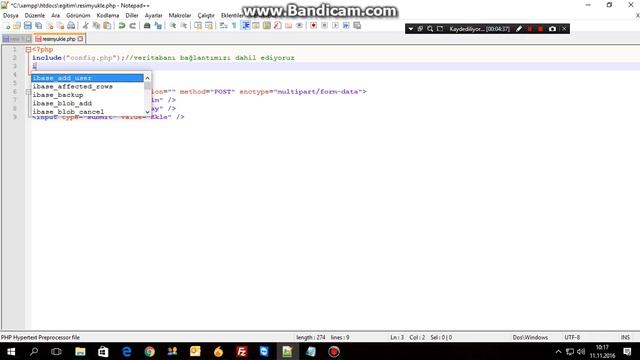Select ibase_affected_rows in autocomplete list

[x=88, y=86]
